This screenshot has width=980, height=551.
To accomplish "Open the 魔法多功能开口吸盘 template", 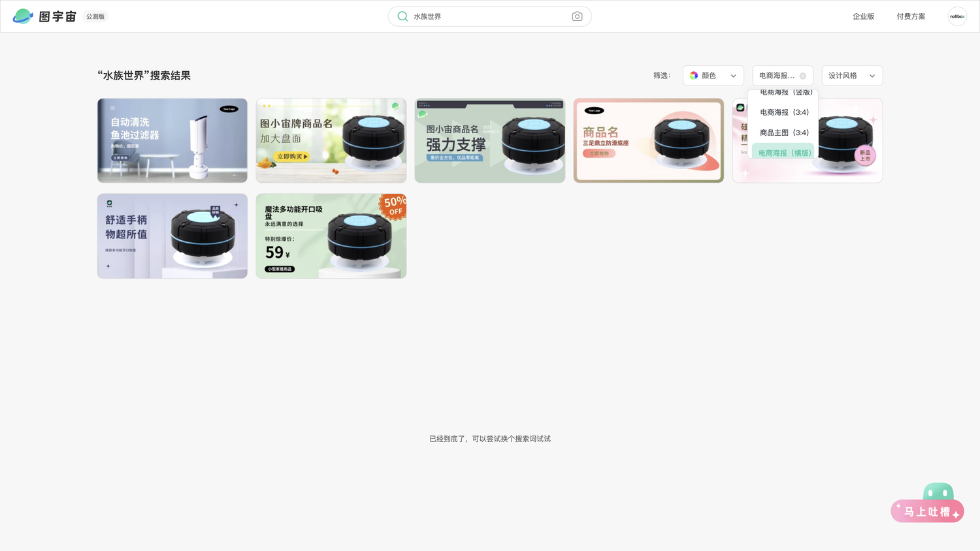I will click(331, 236).
